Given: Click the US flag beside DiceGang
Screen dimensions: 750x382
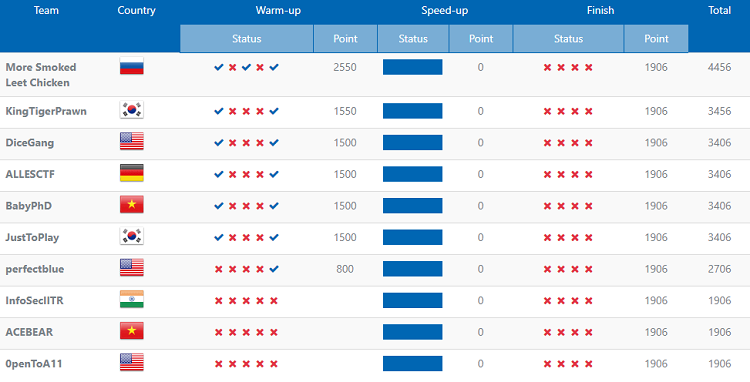Looking at the screenshot, I should [x=132, y=142].
